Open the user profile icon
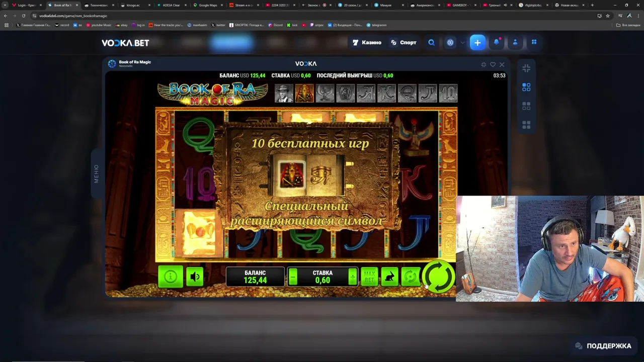644x362 pixels. [515, 42]
